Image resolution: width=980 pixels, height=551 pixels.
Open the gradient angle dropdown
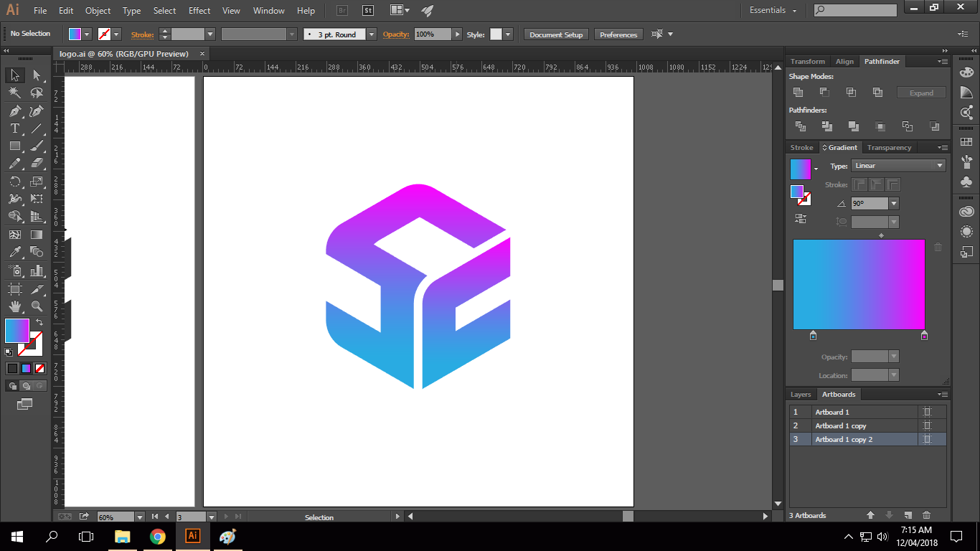click(x=894, y=204)
